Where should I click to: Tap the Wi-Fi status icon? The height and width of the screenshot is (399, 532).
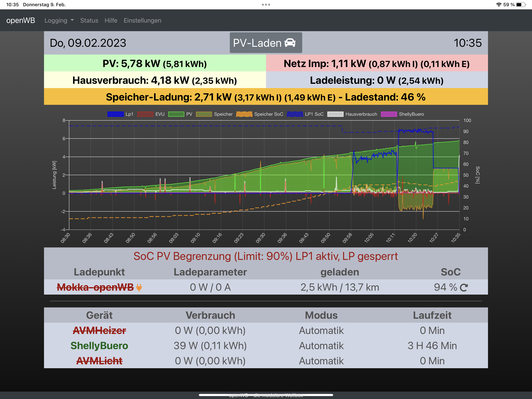point(499,4)
